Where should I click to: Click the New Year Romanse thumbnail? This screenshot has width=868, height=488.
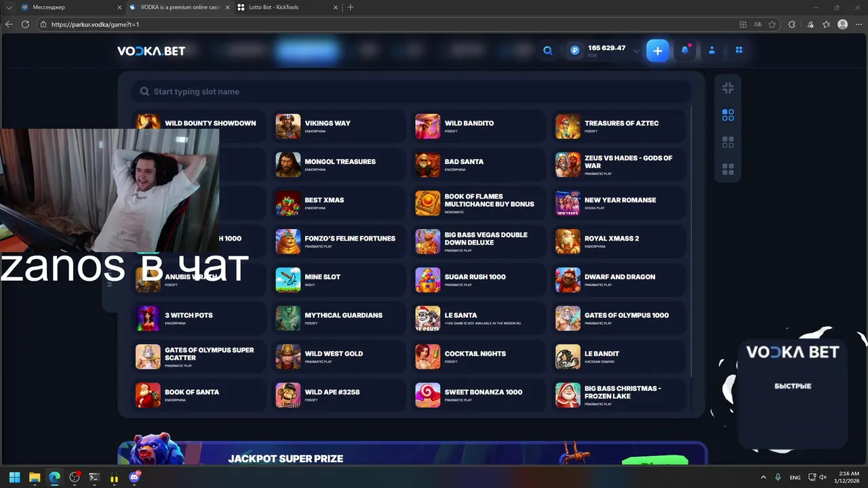coord(568,203)
